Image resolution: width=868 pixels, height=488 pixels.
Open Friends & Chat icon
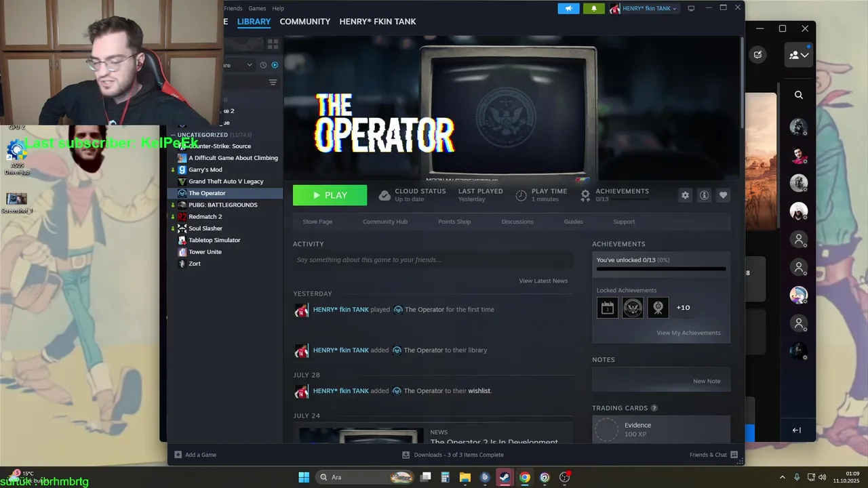pos(734,455)
